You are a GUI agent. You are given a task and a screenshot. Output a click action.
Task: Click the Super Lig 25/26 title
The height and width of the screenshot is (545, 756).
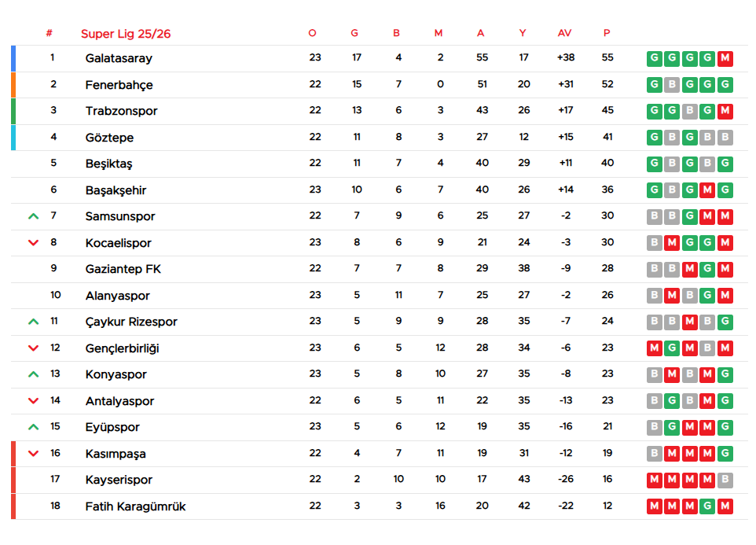126,34
